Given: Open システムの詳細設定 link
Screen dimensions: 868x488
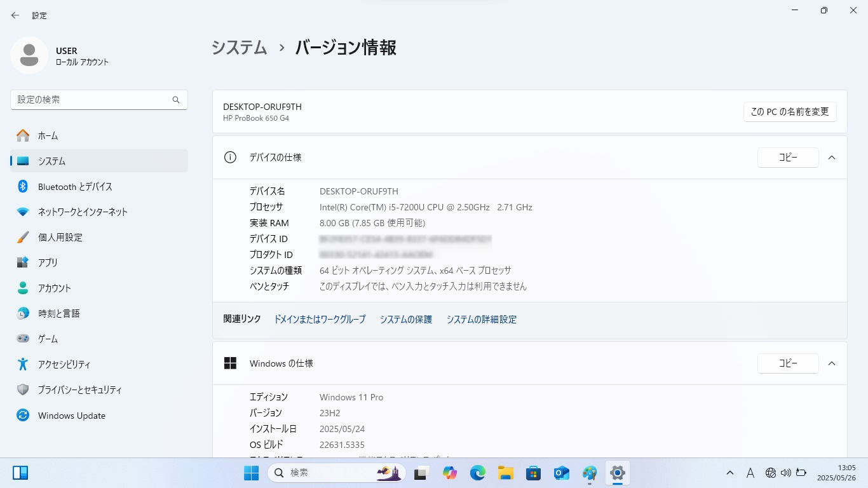Looking at the screenshot, I should point(482,320).
